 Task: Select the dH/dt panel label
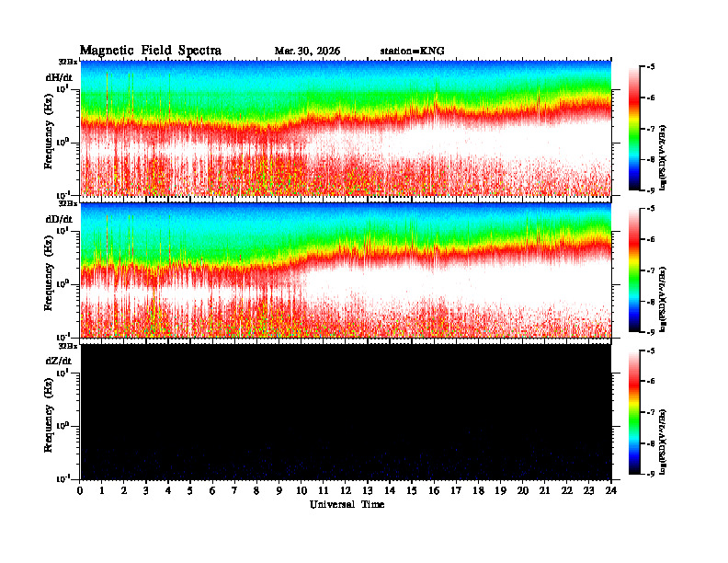pos(59,77)
